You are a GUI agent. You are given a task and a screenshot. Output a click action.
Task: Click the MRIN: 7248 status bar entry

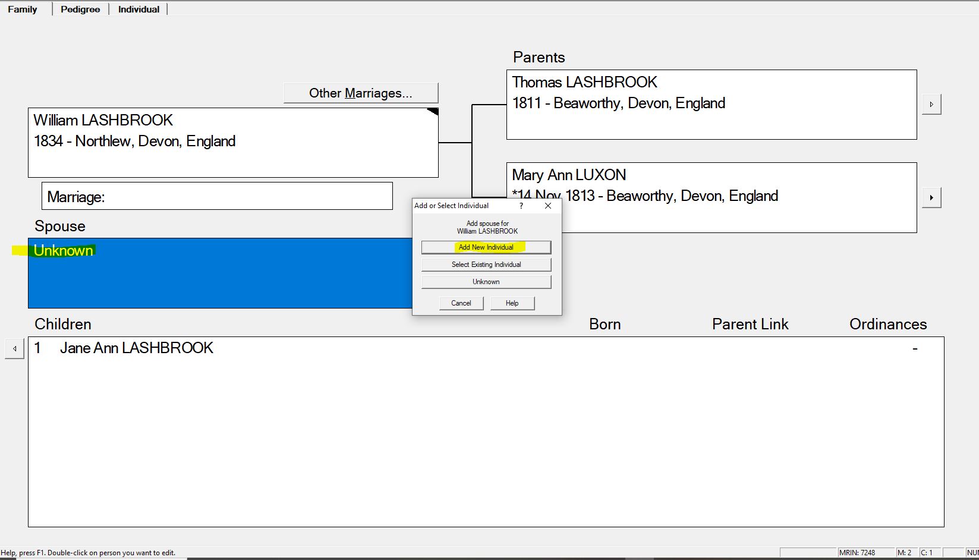pos(865,553)
